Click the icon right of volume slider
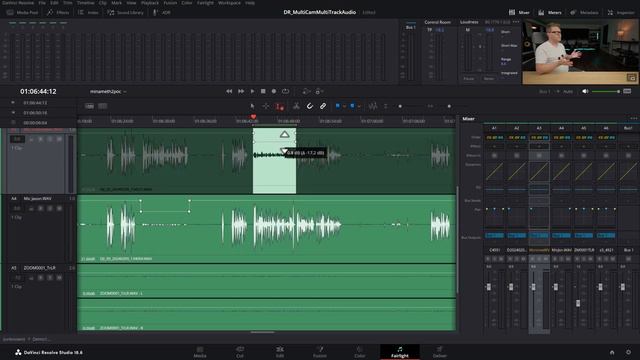 (x=627, y=91)
